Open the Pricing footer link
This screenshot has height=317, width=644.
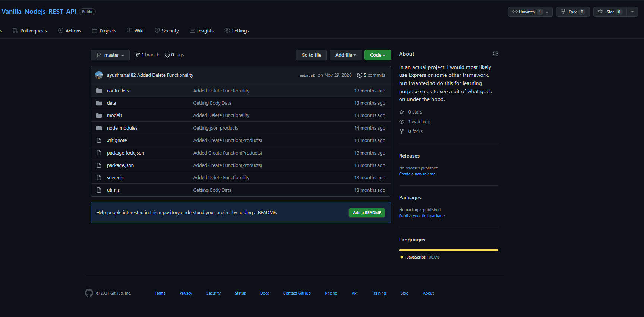click(331, 294)
